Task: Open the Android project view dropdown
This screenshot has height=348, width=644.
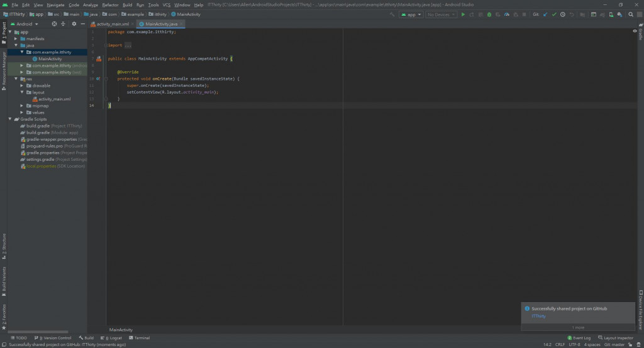Action: 25,24
